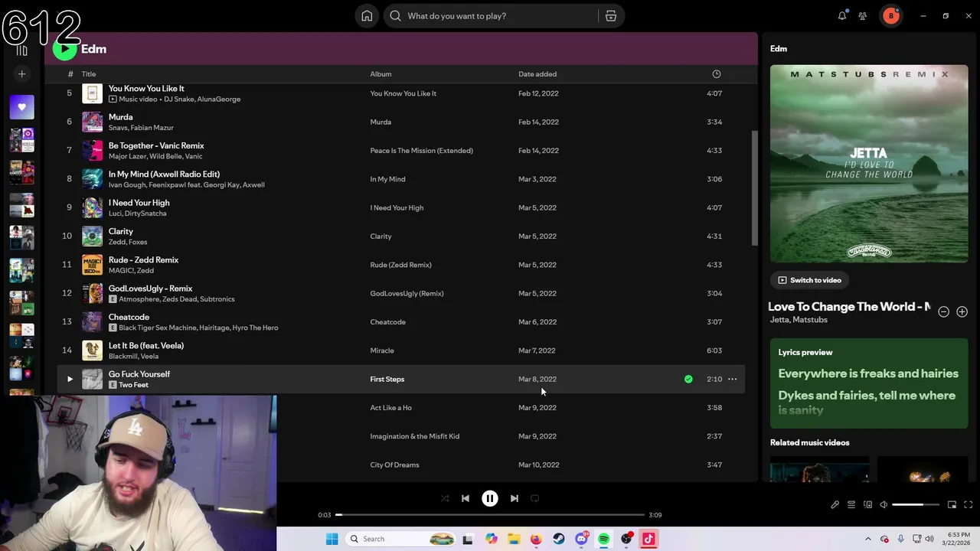Select the track 'Let It Be (feat. Veela)'
This screenshot has width=980, height=551.
[x=145, y=346]
